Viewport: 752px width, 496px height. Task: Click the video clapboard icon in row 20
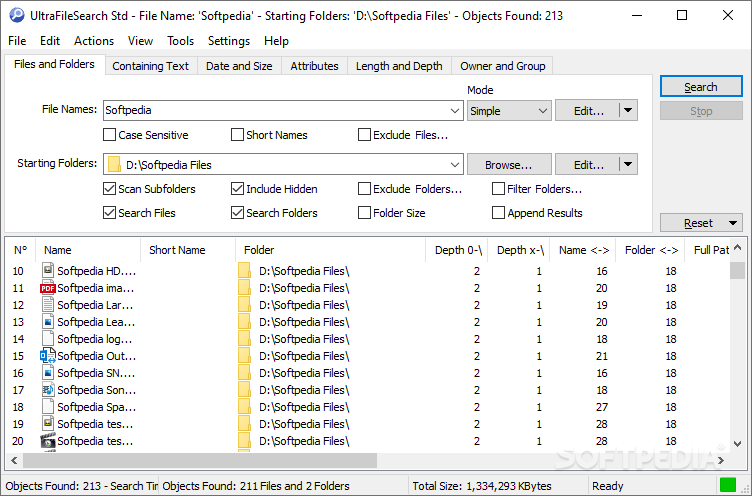47,441
